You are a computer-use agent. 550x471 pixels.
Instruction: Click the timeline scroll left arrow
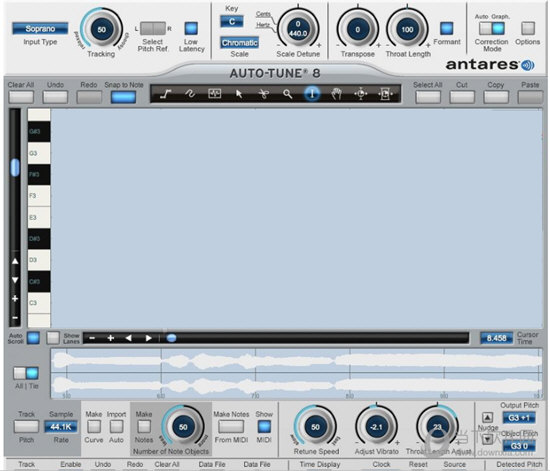coord(129,338)
